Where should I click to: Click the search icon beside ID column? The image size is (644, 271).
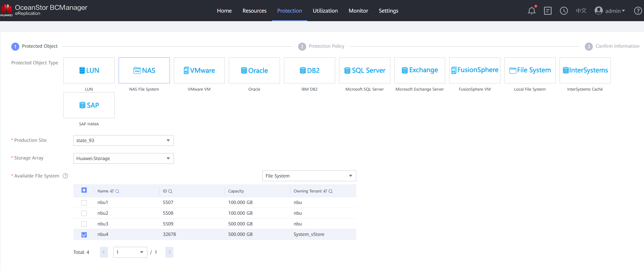pyautogui.click(x=170, y=191)
